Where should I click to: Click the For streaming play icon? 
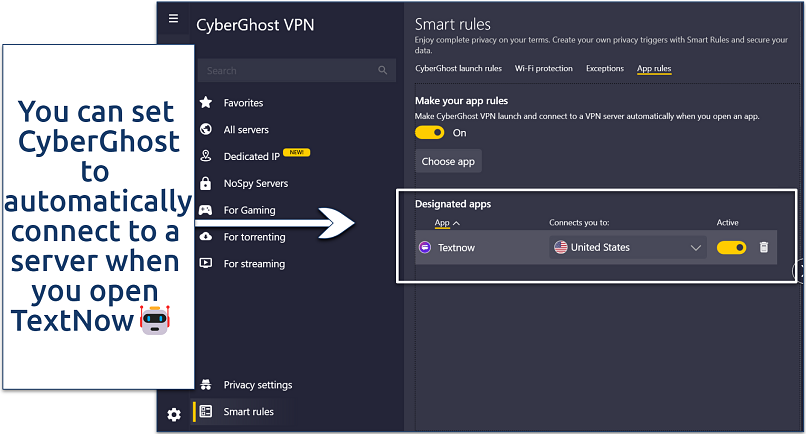(x=206, y=263)
